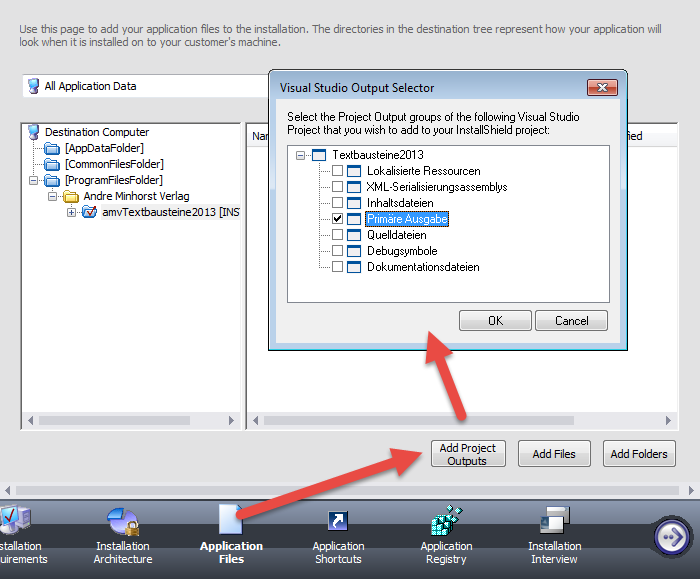Switch to Application Files step
Viewport: 700px width, 579px height.
(231, 536)
